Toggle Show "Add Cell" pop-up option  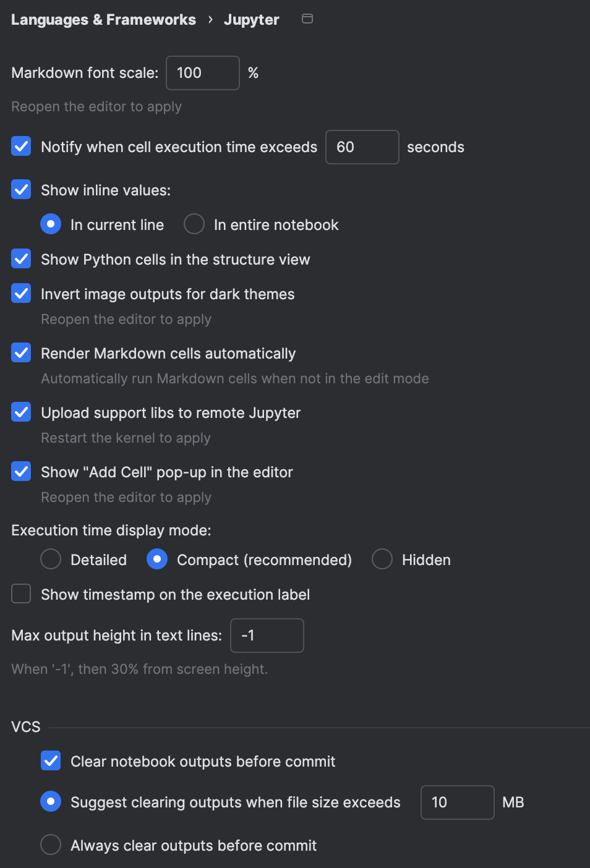21,472
